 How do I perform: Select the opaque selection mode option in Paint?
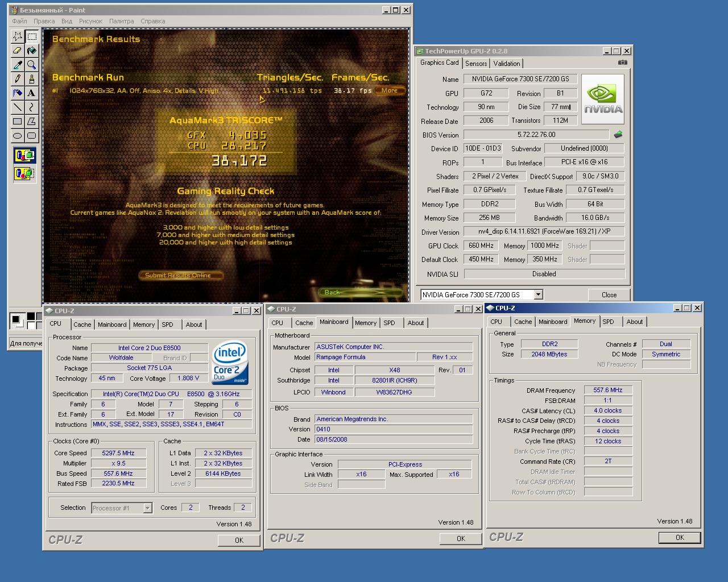coord(25,155)
